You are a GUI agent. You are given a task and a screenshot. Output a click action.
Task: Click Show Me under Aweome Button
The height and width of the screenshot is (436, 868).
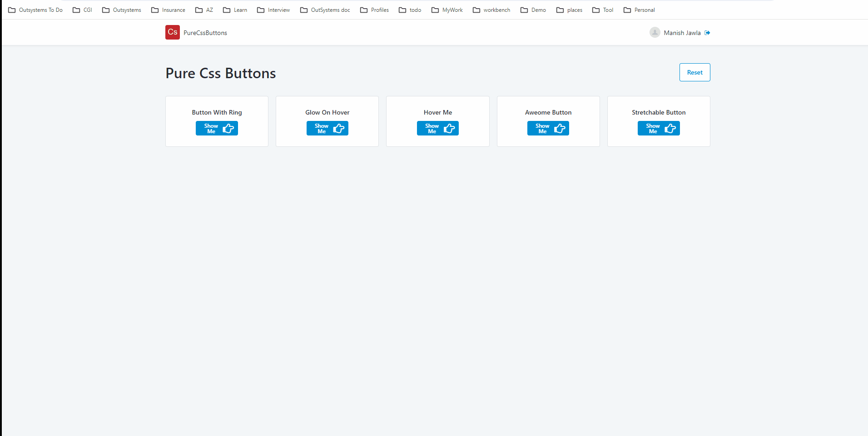pyautogui.click(x=548, y=128)
